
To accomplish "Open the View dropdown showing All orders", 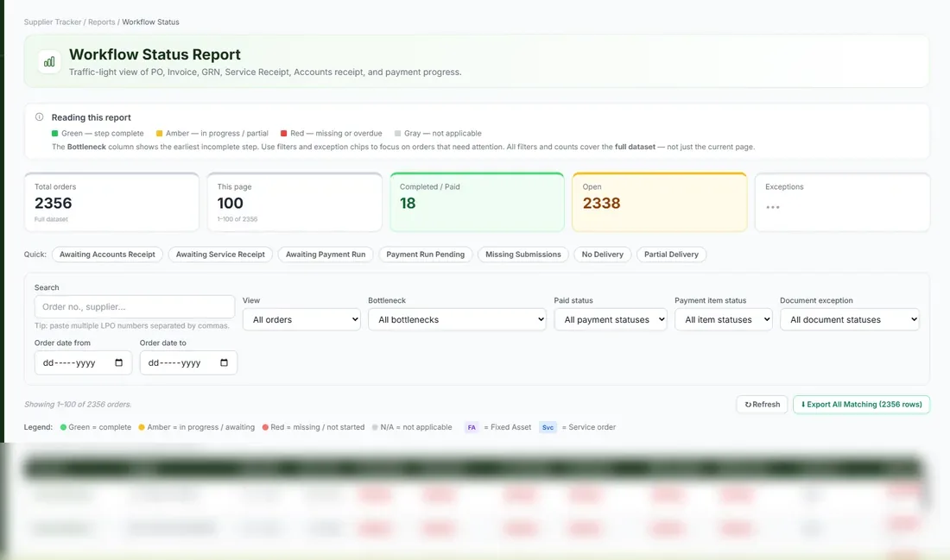I will (x=301, y=319).
